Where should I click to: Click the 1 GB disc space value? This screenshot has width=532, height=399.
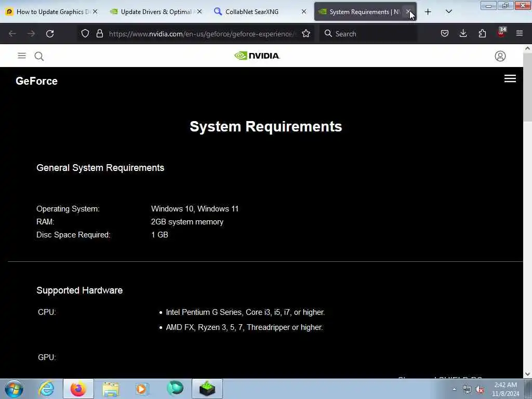pos(160,235)
